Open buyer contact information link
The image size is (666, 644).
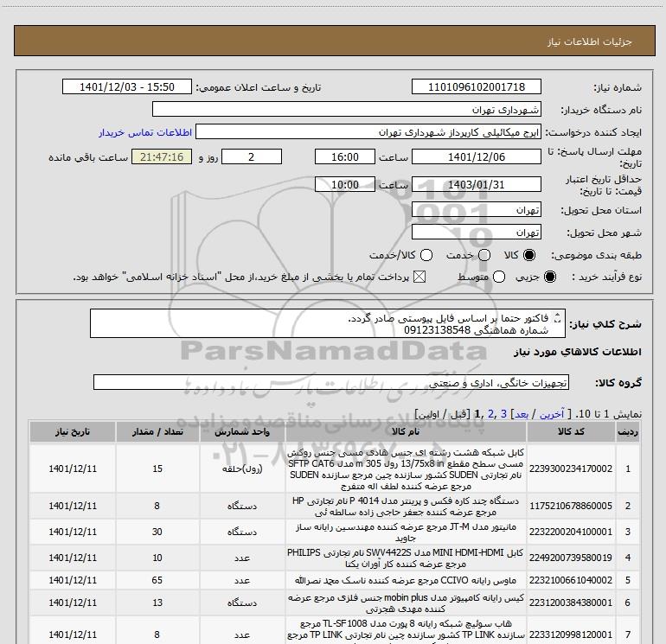click(x=145, y=132)
